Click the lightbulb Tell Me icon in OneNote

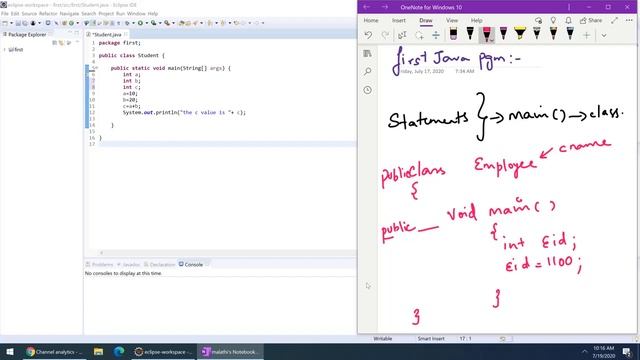click(x=553, y=20)
